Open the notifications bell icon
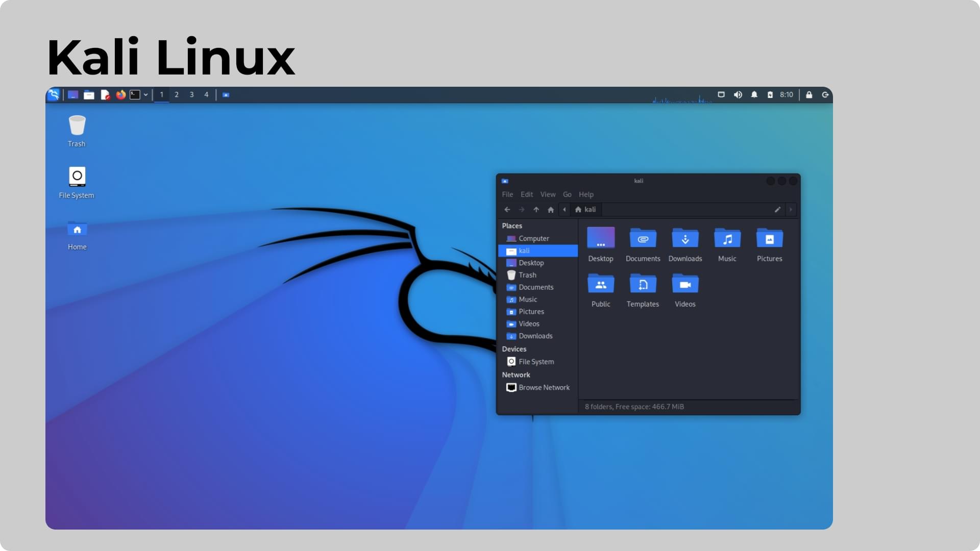 (x=754, y=95)
